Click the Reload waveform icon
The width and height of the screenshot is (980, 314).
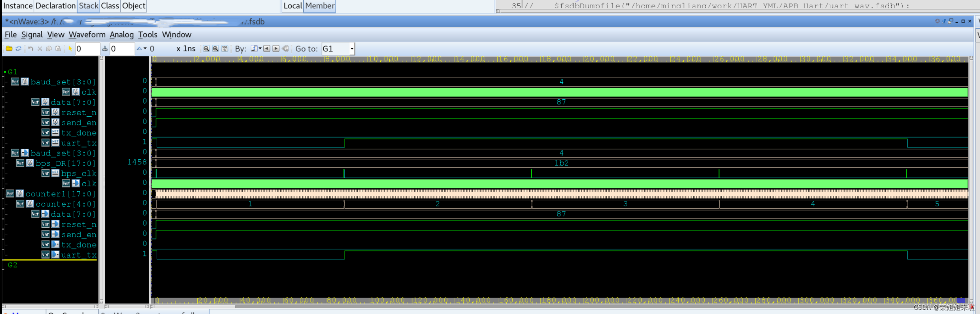pos(18,49)
